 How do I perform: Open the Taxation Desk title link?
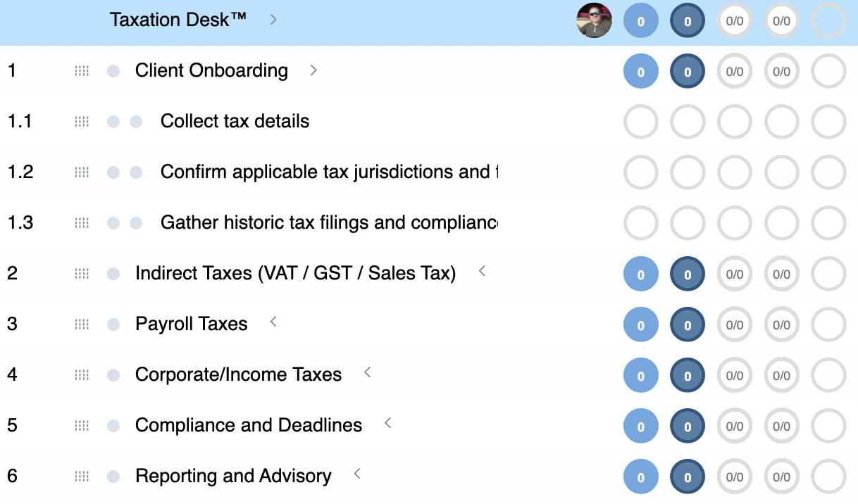[x=177, y=20]
